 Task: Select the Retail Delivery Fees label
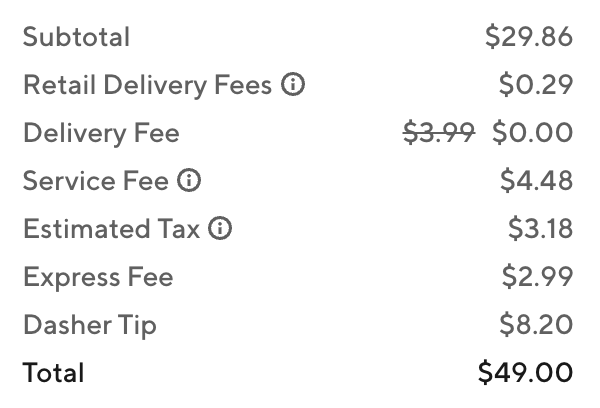point(148,85)
